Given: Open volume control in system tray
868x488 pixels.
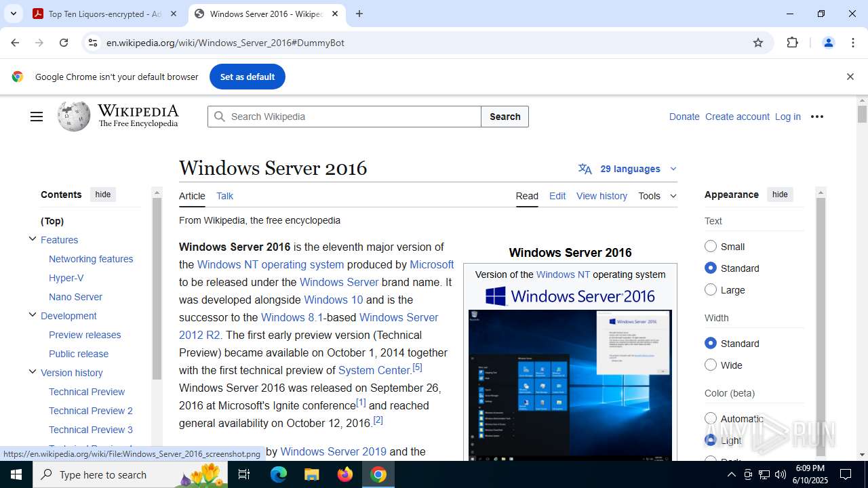Looking at the screenshot, I should (x=781, y=474).
